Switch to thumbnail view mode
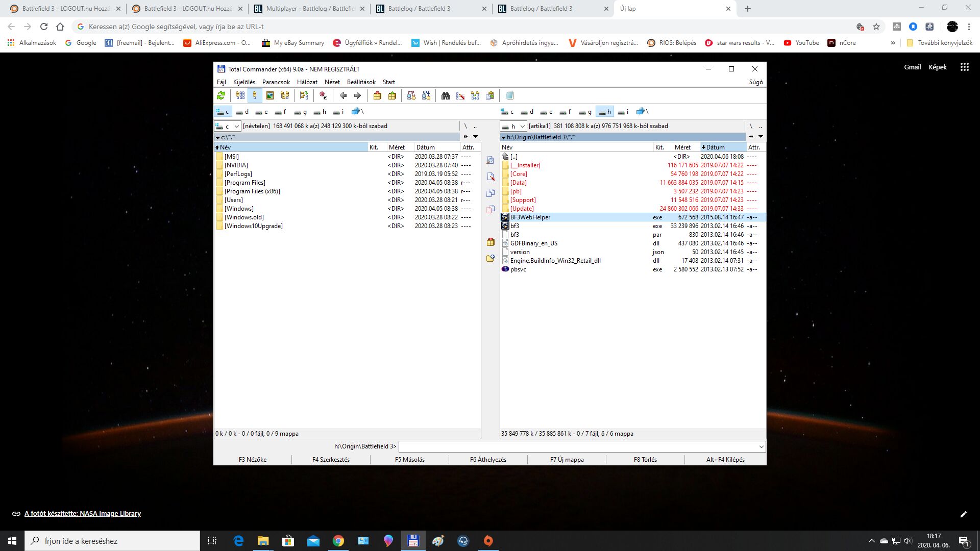This screenshot has height=551, width=980. 270,95
